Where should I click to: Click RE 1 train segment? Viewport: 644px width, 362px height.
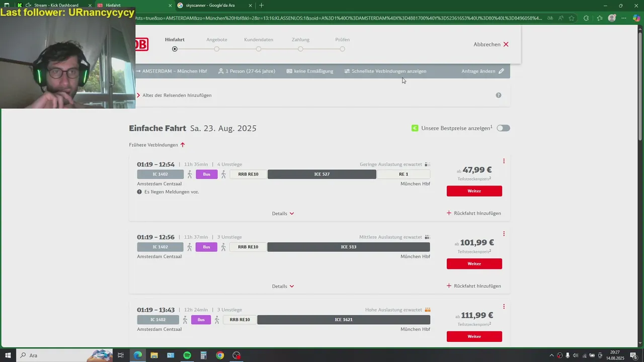pyautogui.click(x=404, y=174)
